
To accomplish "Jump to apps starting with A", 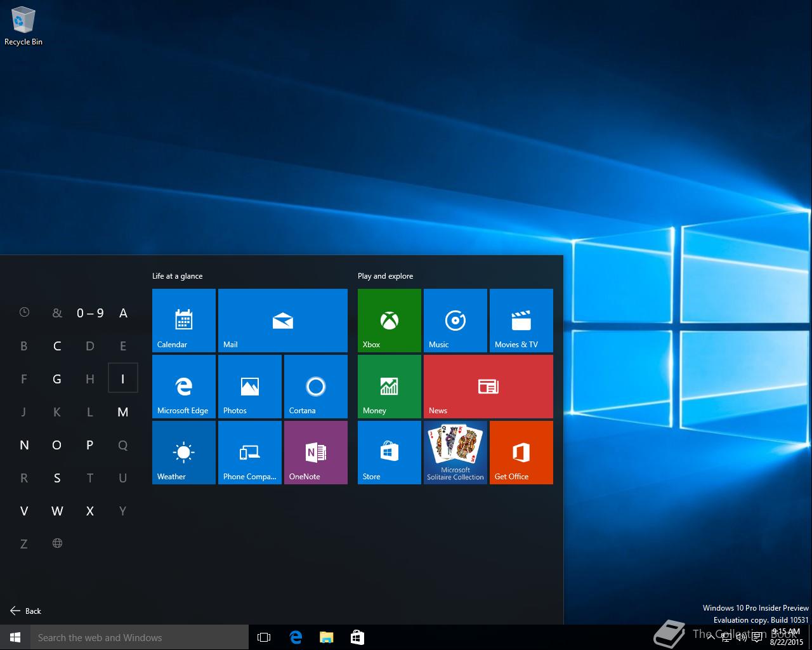I will 123,312.
